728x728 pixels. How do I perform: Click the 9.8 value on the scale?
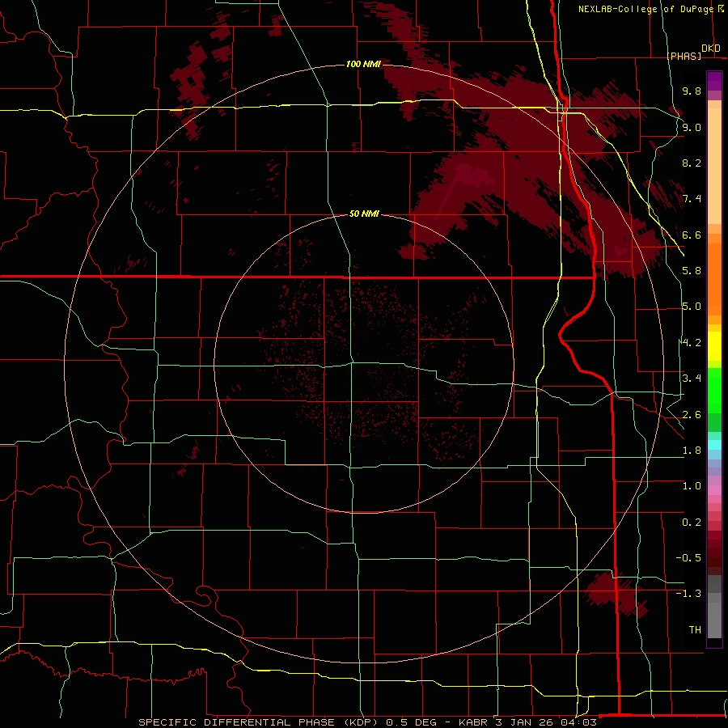coord(692,91)
